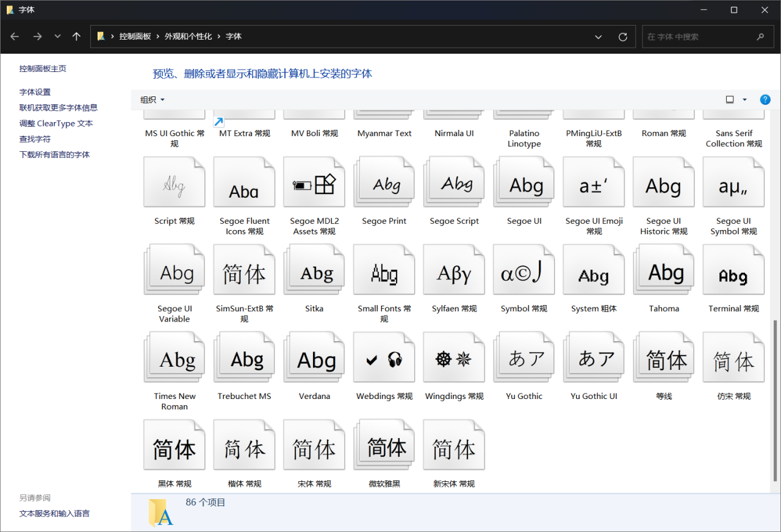Open 控制面板主页 link
The width and height of the screenshot is (781, 532).
click(43, 69)
